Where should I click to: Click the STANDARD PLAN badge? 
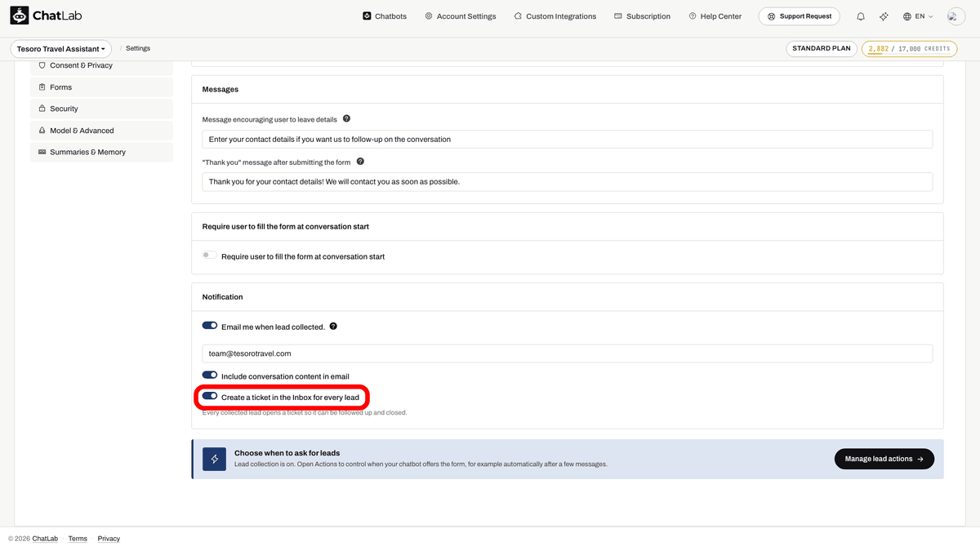click(822, 49)
